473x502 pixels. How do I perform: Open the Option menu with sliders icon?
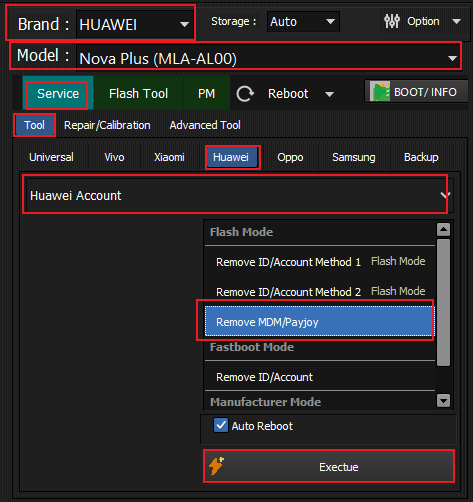point(423,21)
